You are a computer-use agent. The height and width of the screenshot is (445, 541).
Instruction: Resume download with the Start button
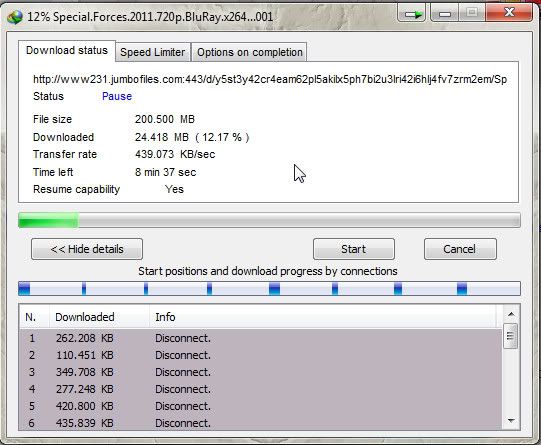coord(354,249)
